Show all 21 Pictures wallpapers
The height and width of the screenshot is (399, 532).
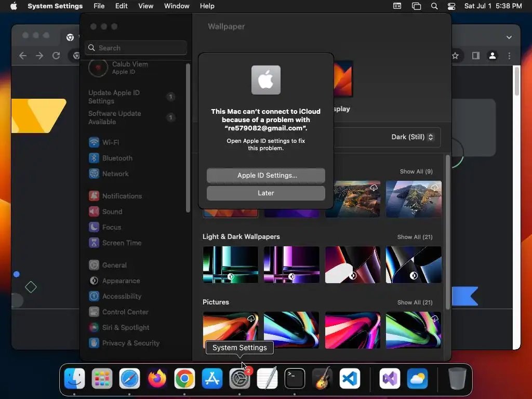click(x=415, y=303)
